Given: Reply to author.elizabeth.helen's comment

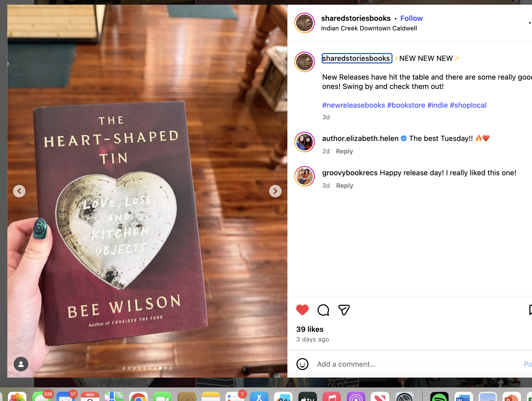Looking at the screenshot, I should [344, 151].
